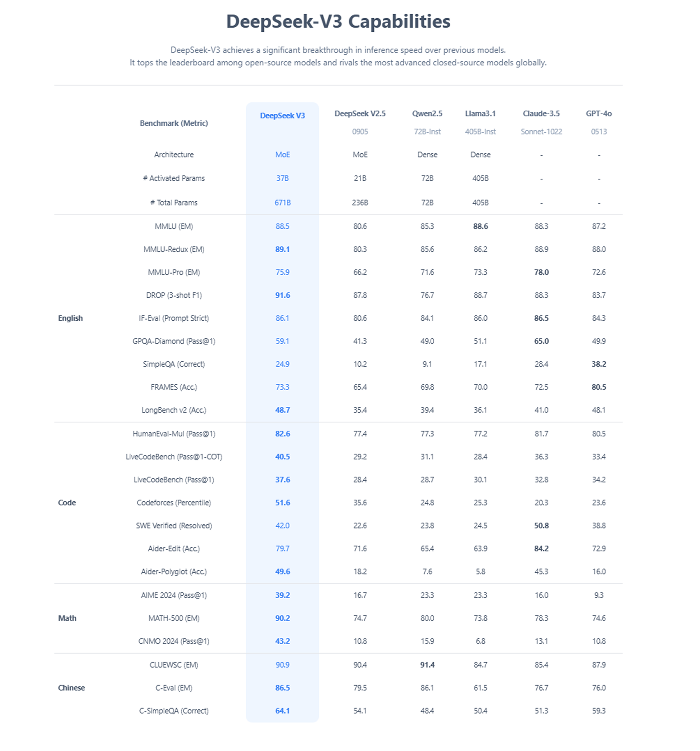The width and height of the screenshot is (700, 751).
Task: Select the English category label
Action: click(x=70, y=318)
